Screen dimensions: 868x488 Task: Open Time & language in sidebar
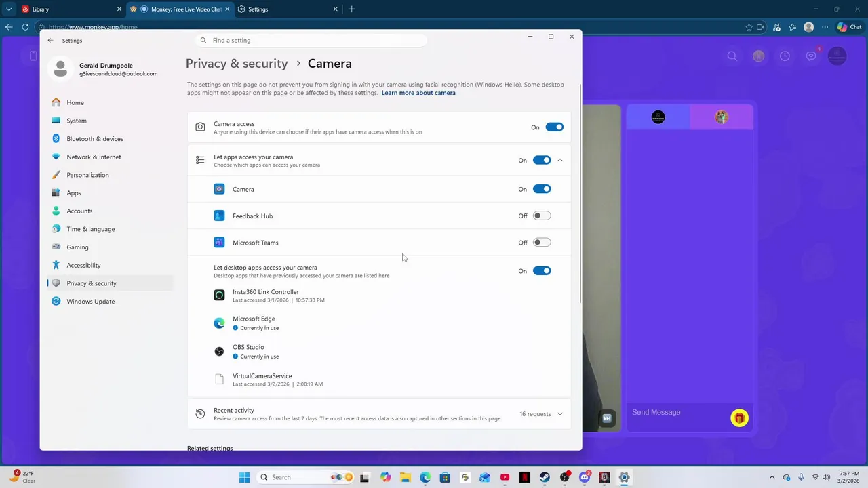90,229
